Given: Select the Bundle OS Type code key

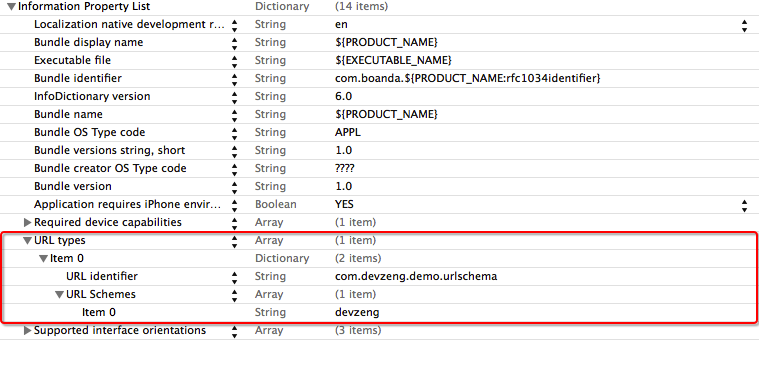Looking at the screenshot, I should tap(90, 132).
